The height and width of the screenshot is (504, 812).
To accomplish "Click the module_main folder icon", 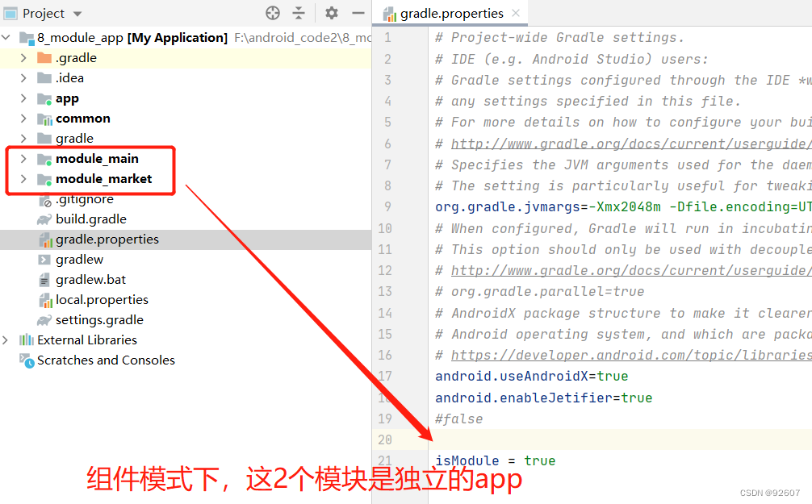I will coord(44,159).
